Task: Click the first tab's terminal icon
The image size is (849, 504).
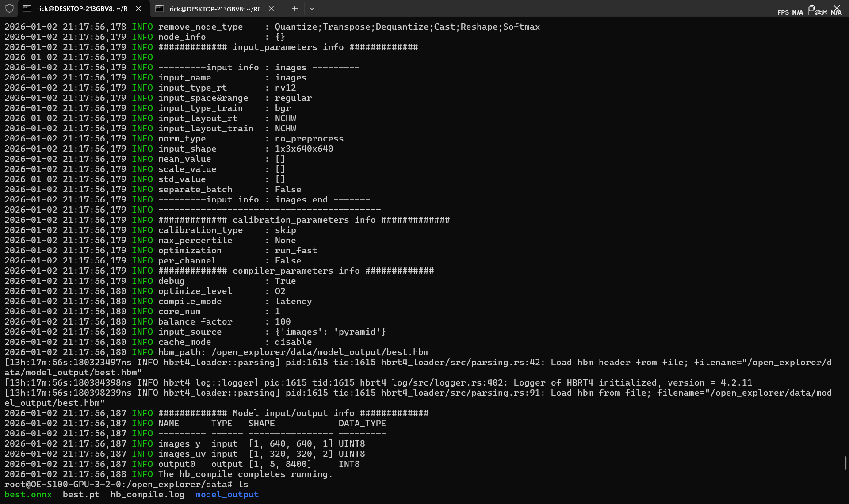Action: 27,8
